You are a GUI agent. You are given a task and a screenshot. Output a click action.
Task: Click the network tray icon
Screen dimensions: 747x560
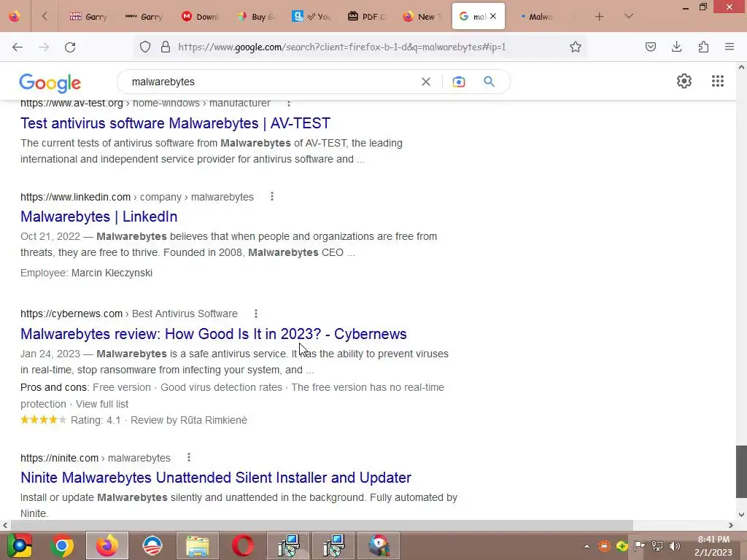pyautogui.click(x=657, y=546)
